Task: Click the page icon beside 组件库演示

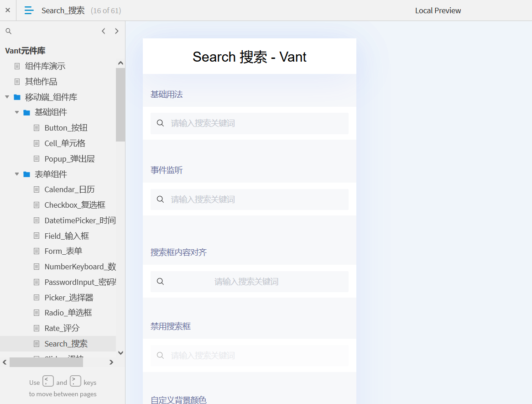Action: pyautogui.click(x=17, y=66)
